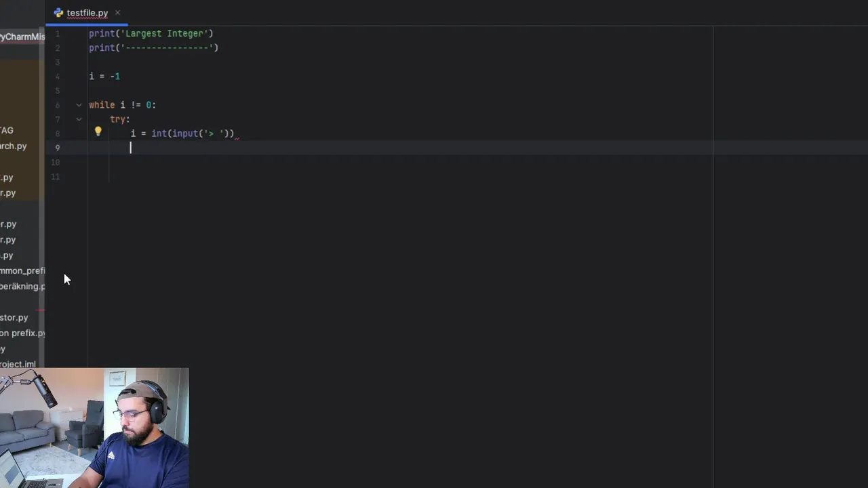Click line number 4 in the gutter

pos(58,77)
